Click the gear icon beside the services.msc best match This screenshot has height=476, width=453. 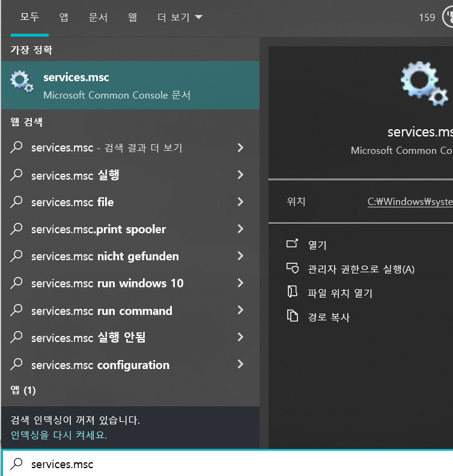[x=22, y=81]
